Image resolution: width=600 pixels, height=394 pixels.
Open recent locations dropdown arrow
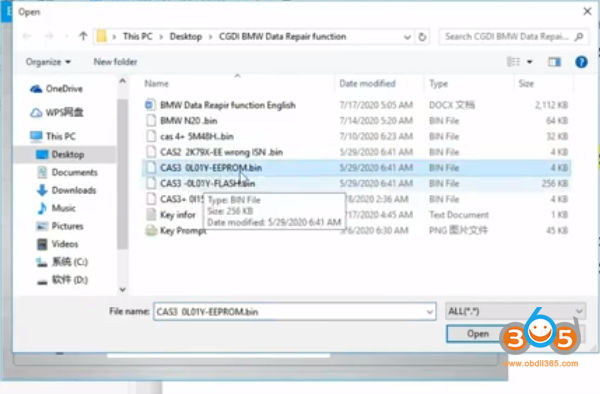(x=67, y=37)
